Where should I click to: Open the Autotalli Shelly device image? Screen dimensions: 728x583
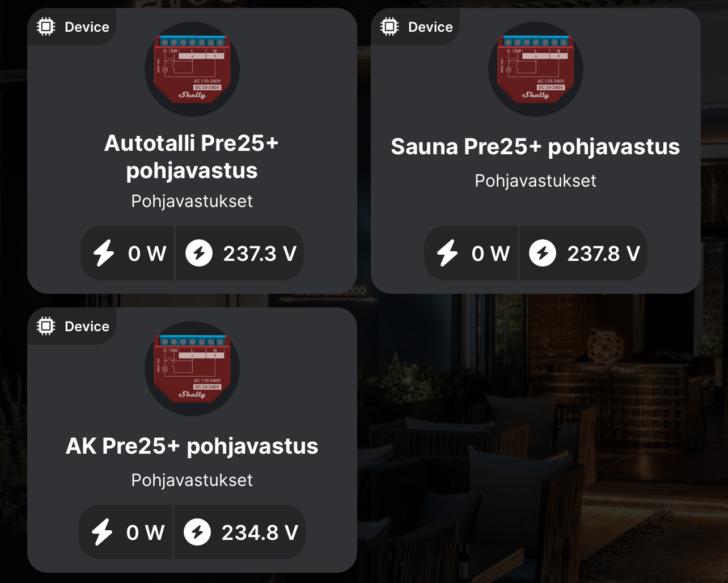tap(192, 70)
